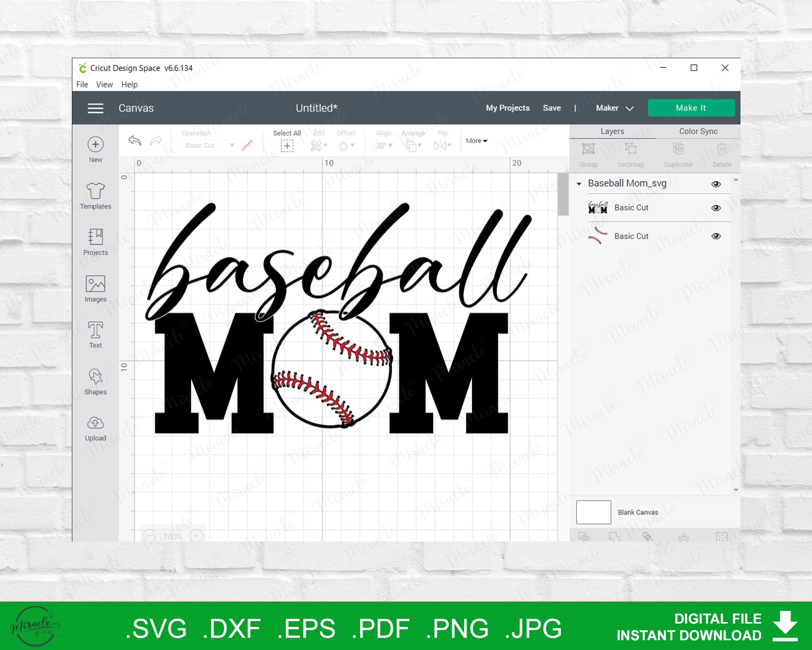Click the Make It button
Viewport: 812px width, 650px height.
pyautogui.click(x=691, y=108)
